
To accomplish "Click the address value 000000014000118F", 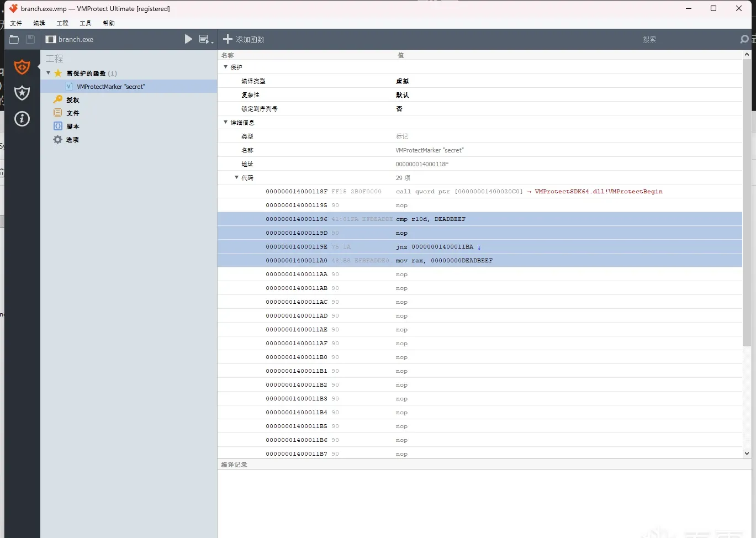I will pyautogui.click(x=422, y=164).
